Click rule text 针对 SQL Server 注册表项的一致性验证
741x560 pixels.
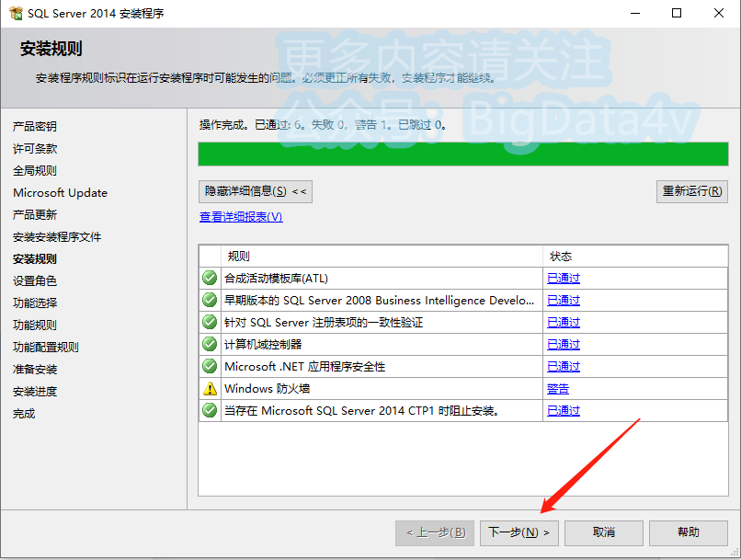(324, 322)
